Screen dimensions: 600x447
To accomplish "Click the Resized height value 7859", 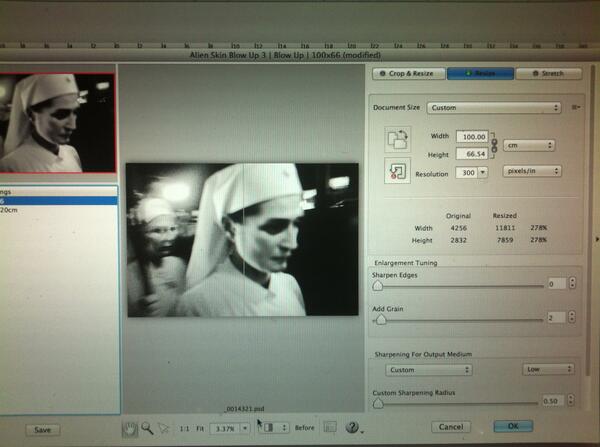I will (505, 240).
